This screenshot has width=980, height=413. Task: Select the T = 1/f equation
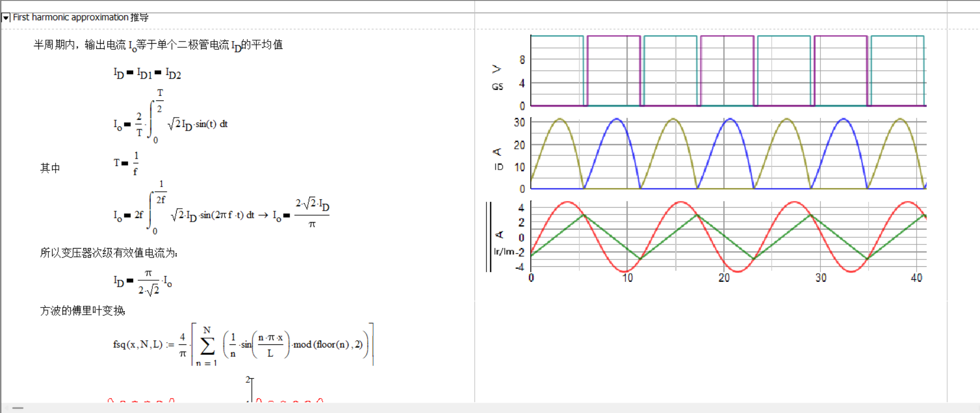(126, 163)
